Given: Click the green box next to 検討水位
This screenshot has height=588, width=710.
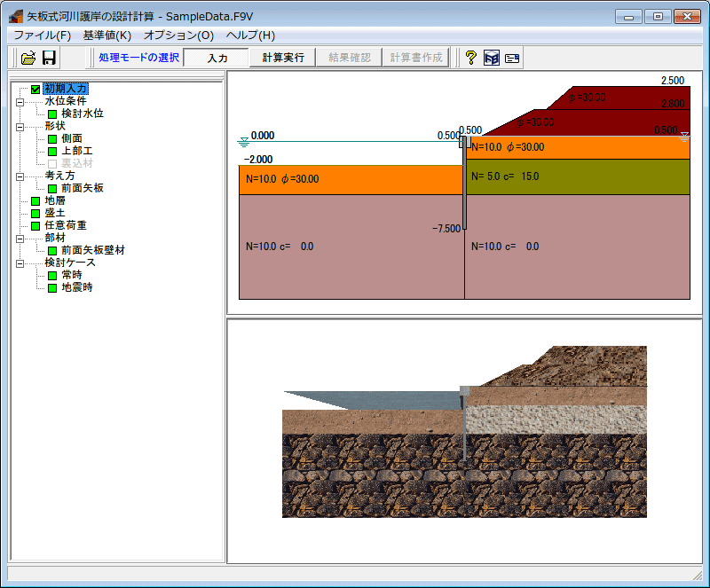Looking at the screenshot, I should tap(52, 114).
